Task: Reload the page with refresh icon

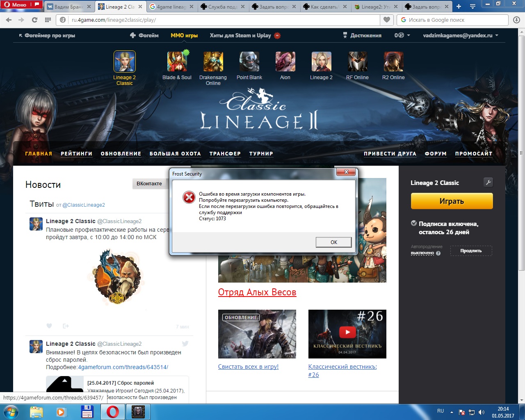Action: tap(34, 20)
